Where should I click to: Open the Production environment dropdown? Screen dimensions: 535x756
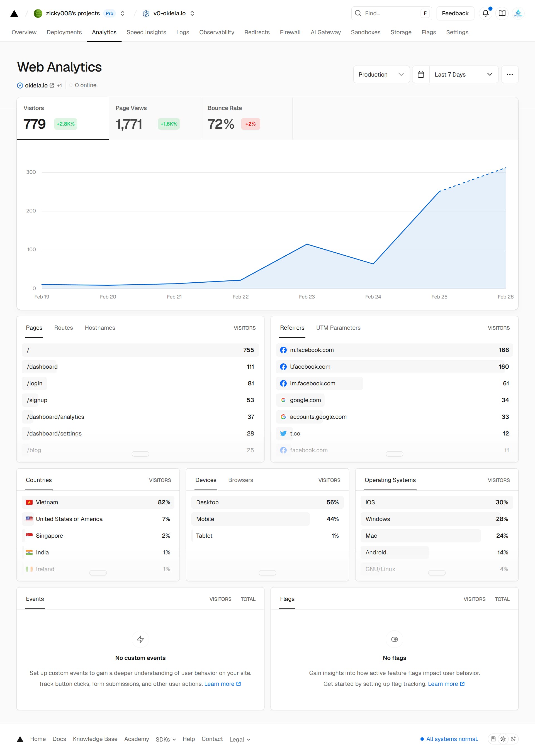tap(381, 74)
